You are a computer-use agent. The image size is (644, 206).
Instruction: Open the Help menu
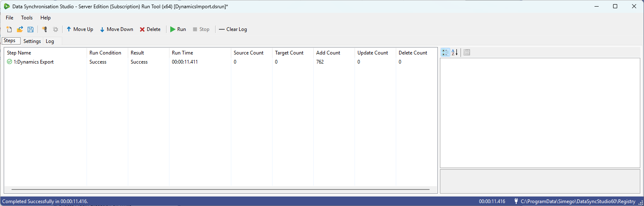45,18
